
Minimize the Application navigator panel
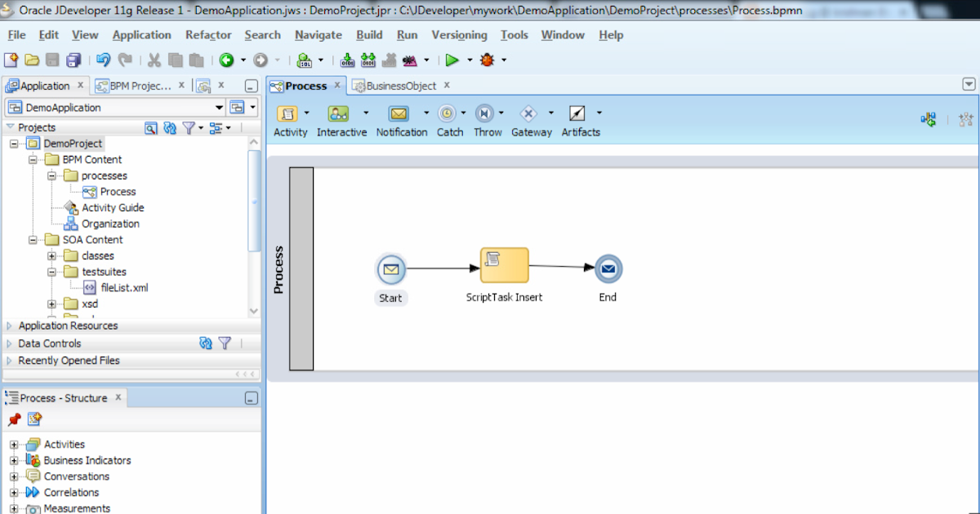(252, 86)
